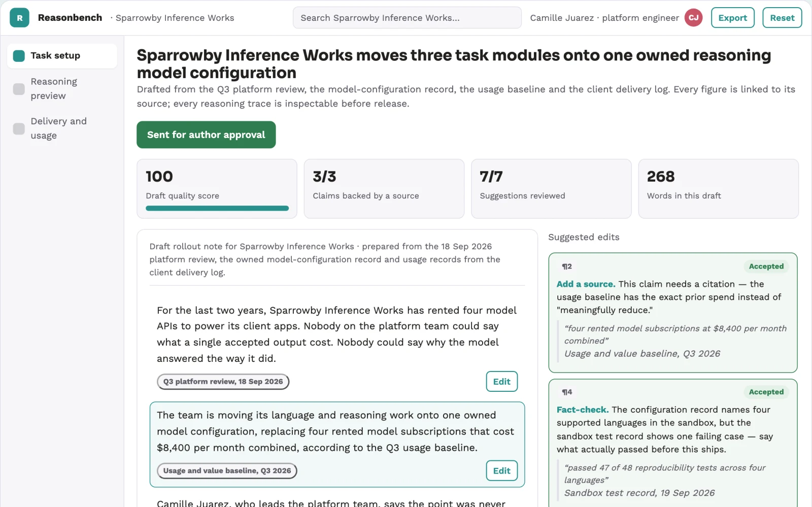The image size is (812, 507).
Task: Click the Reasonbench app name
Action: pos(70,18)
